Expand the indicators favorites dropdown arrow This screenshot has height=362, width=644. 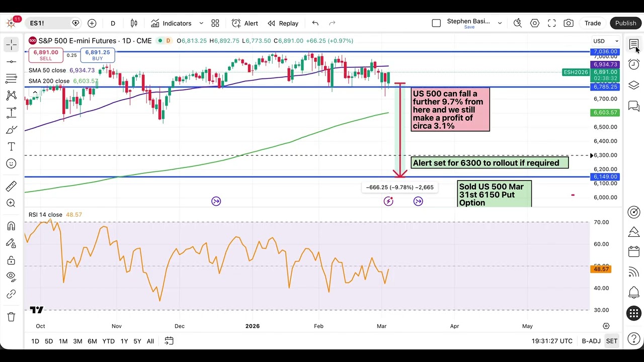coord(201,23)
